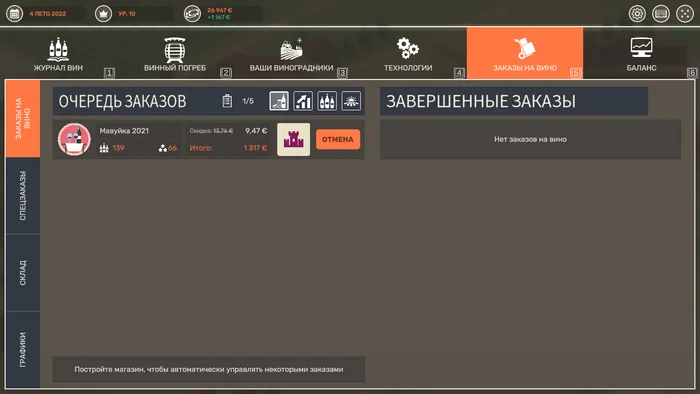The height and width of the screenshot is (394, 700).
Task: Click the castle buyer icon
Action: click(x=294, y=139)
